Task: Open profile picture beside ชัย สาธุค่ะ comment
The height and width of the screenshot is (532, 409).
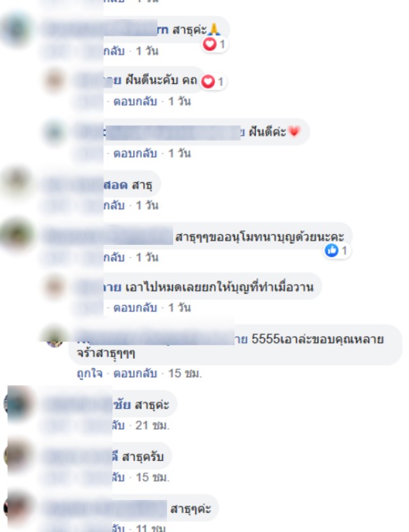Action: 17,403
